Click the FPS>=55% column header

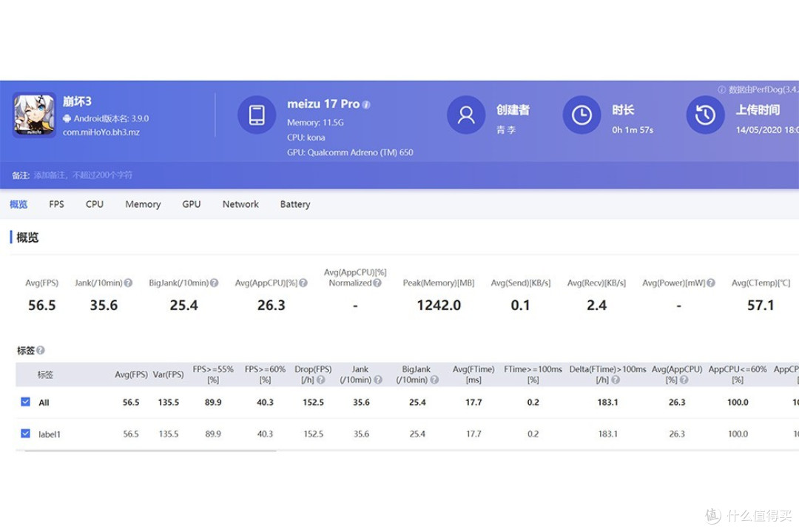[213, 374]
